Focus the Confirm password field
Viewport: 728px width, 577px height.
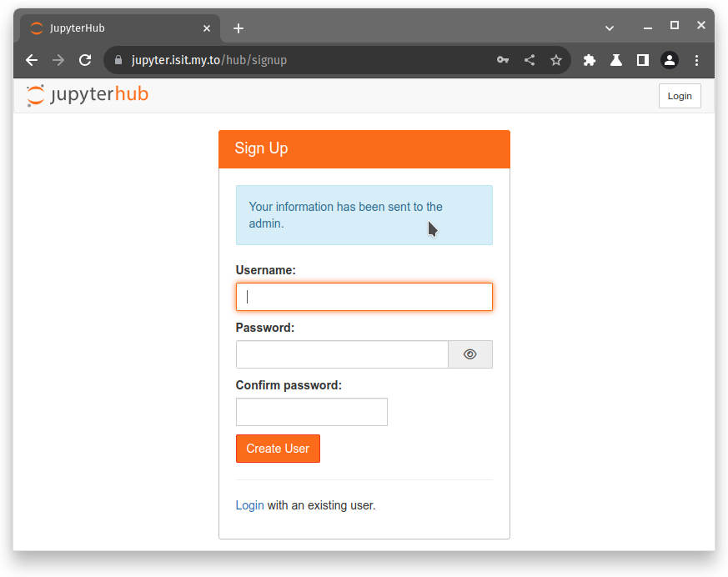click(312, 412)
